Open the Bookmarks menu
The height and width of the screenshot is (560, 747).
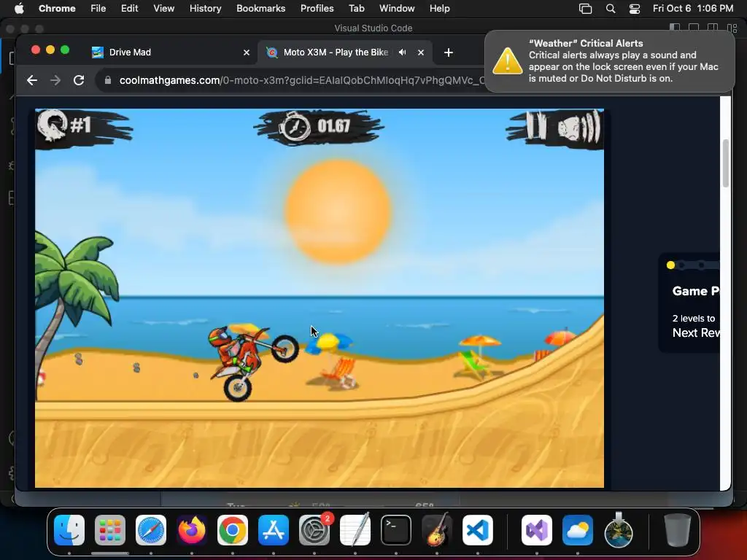260,9
